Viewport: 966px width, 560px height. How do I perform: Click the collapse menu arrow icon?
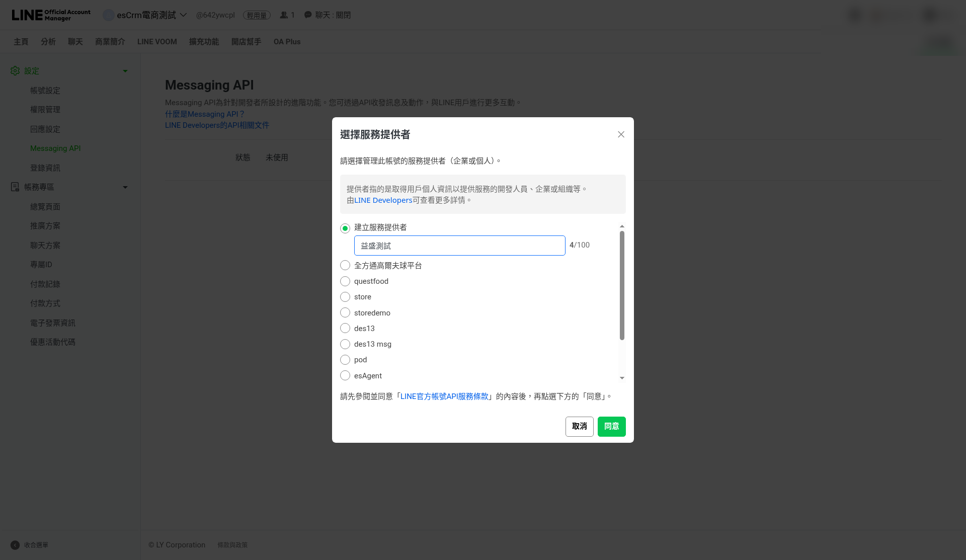pos(15,545)
